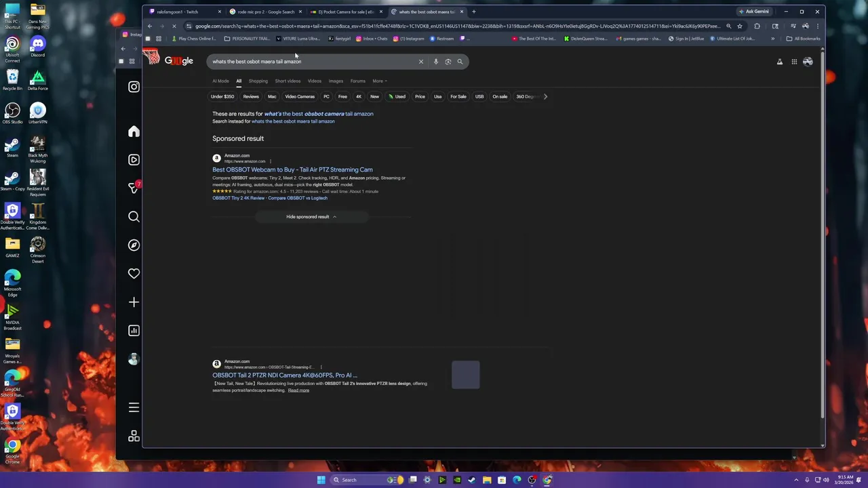Click Instagram Create plus icon
868x488 pixels.
[x=134, y=302]
